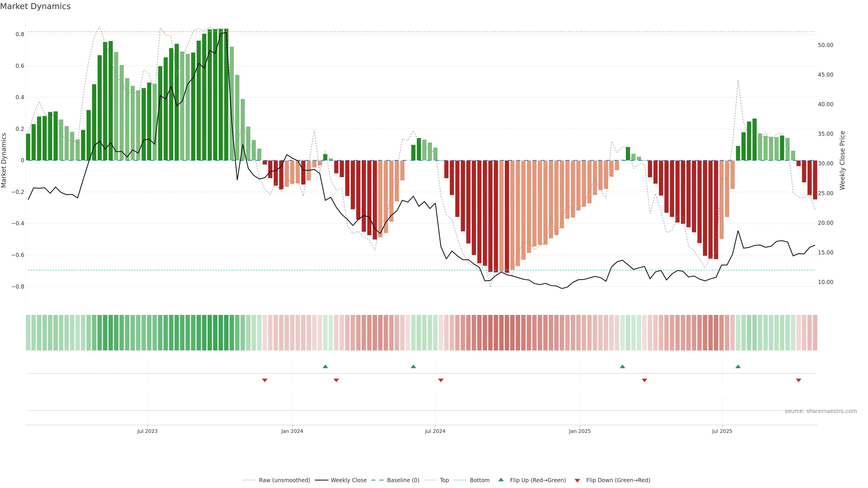This screenshot has width=868, height=488.
Task: Click the Market Dynamics chart title
Action: coord(35,6)
